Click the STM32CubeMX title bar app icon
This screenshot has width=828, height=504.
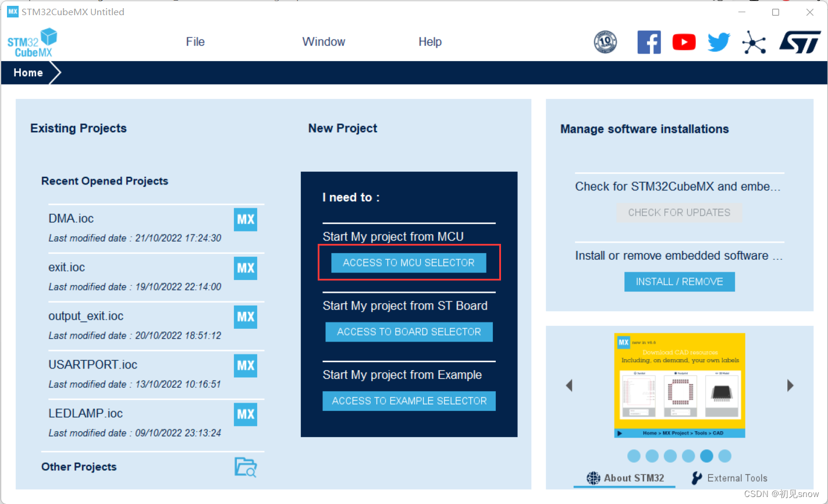pyautogui.click(x=12, y=12)
